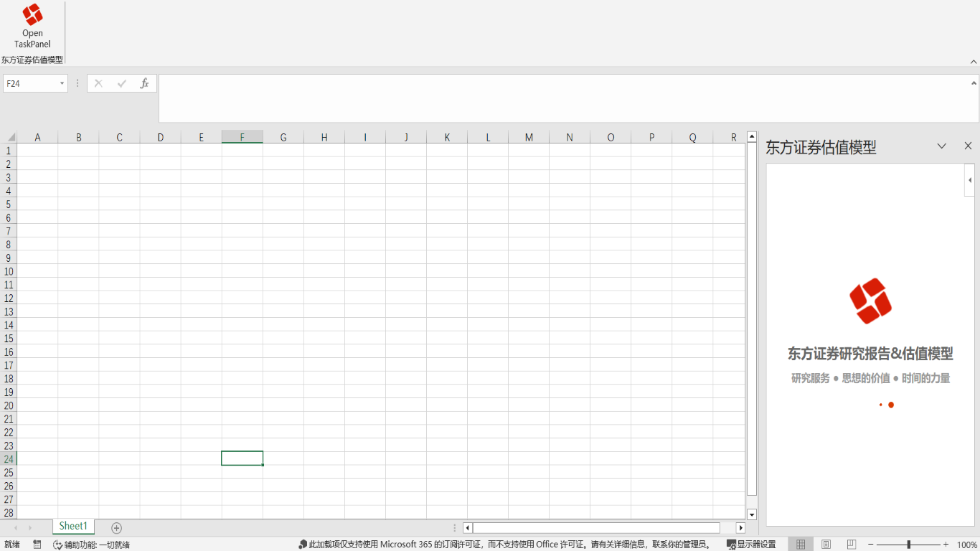
Task: Select row 24 header
Action: pyautogui.click(x=9, y=459)
